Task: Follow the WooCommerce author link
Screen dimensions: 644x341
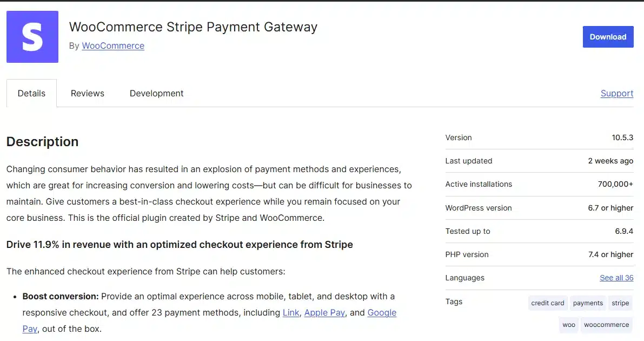Action: point(112,46)
